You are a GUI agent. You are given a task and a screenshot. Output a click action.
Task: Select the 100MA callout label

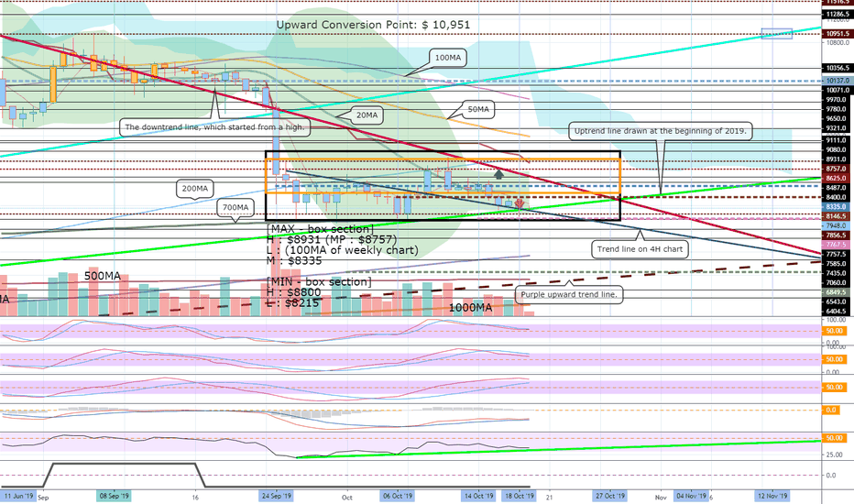pos(447,57)
